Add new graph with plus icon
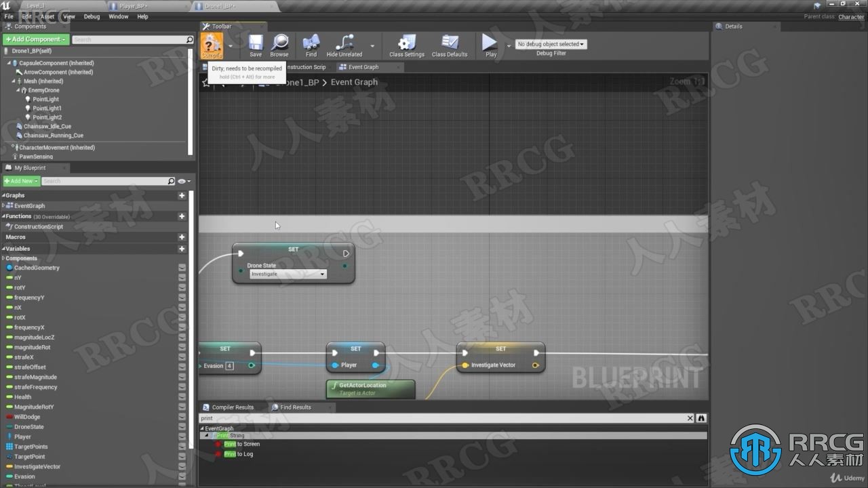Image resolution: width=868 pixels, height=488 pixels. click(182, 195)
